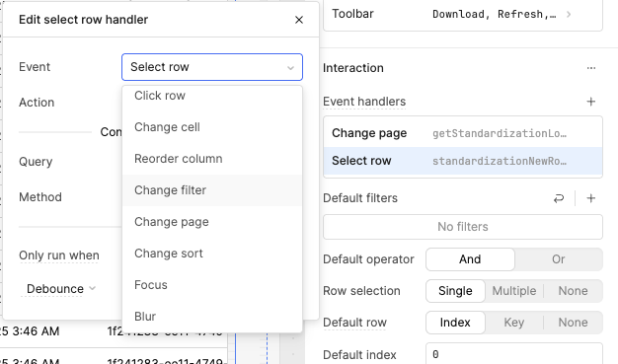The image size is (618, 364).
Task: Set Default row to Index
Action: tap(455, 323)
